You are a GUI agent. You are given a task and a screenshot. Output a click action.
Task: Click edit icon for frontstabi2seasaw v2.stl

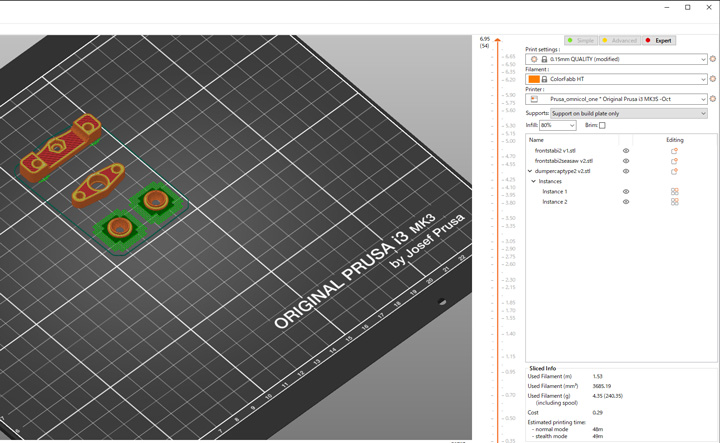674,161
